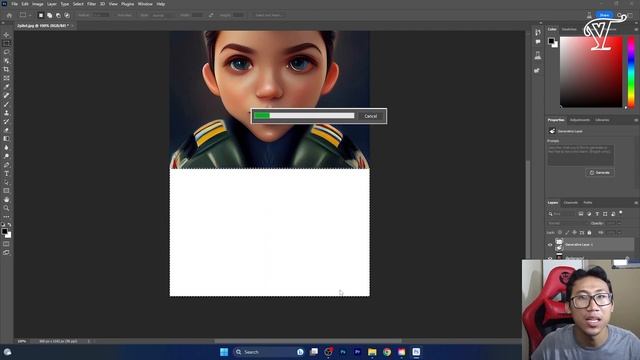640x360 pixels.
Task: Toggle visibility of Generative Layer 1
Action: [x=550, y=245]
